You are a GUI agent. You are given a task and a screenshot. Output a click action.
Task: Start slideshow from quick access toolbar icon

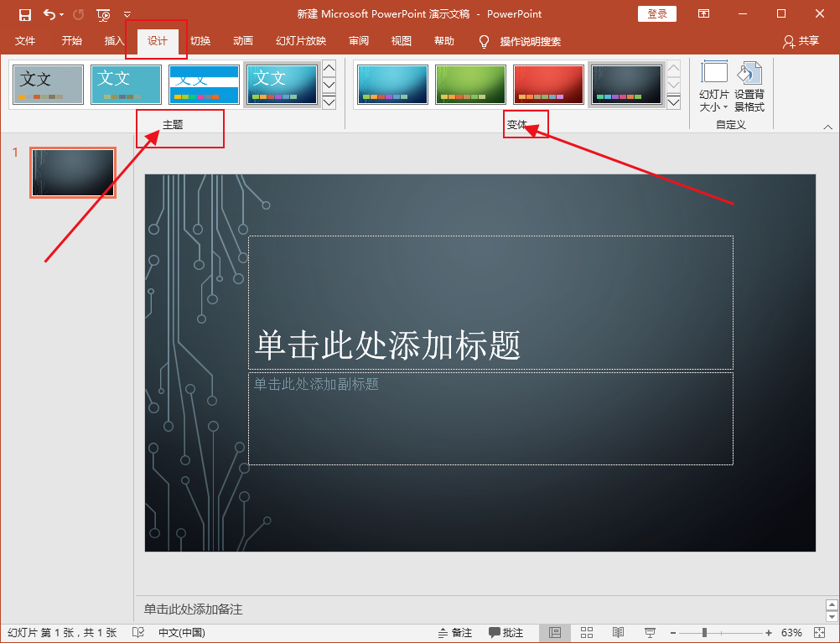pos(102,14)
